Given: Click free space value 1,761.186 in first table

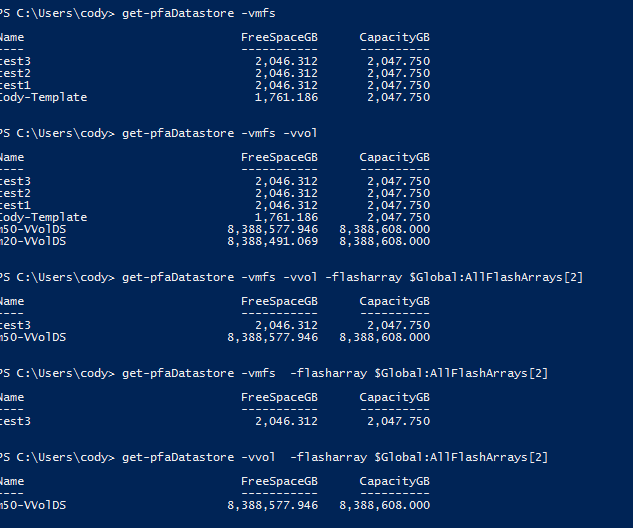Looking at the screenshot, I should click(x=286, y=97).
